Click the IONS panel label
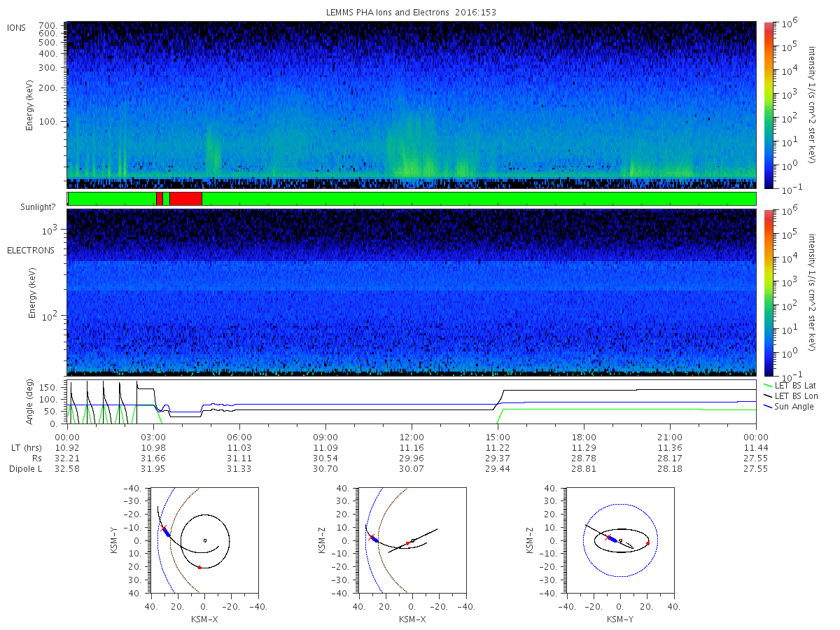 click(17, 28)
